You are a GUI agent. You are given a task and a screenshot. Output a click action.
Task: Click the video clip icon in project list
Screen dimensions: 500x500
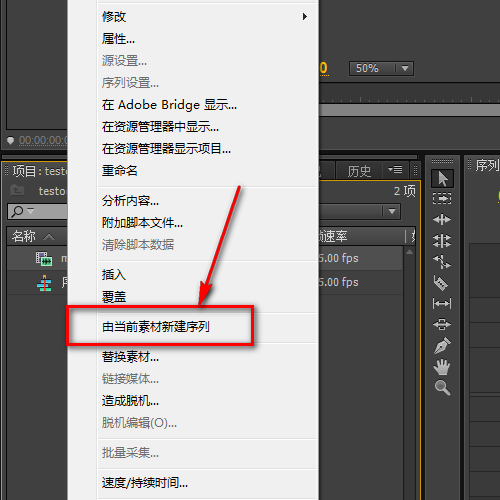coord(44,259)
